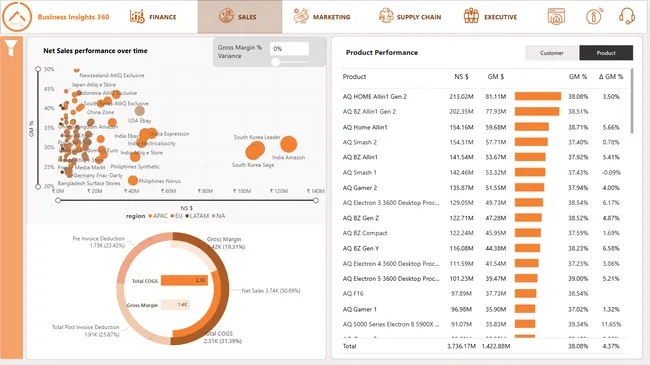Click the NS $ axis right slider handle

(x=316, y=200)
